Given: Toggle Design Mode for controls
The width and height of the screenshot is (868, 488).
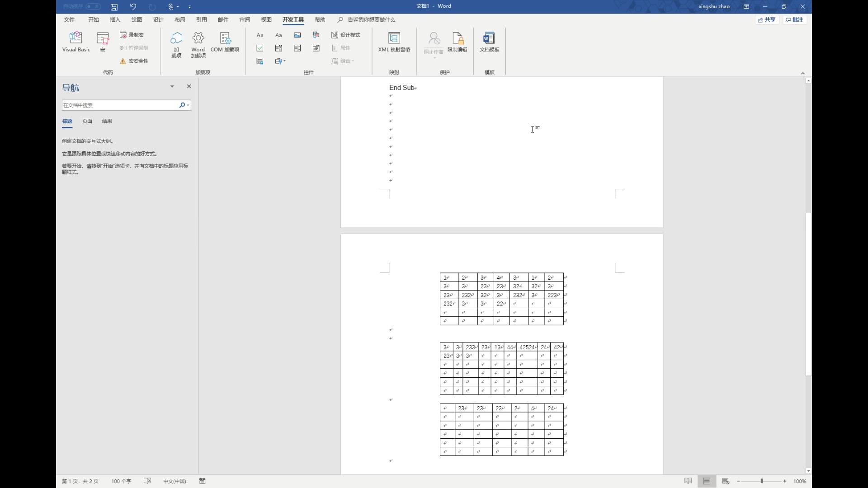Looking at the screenshot, I should point(345,35).
